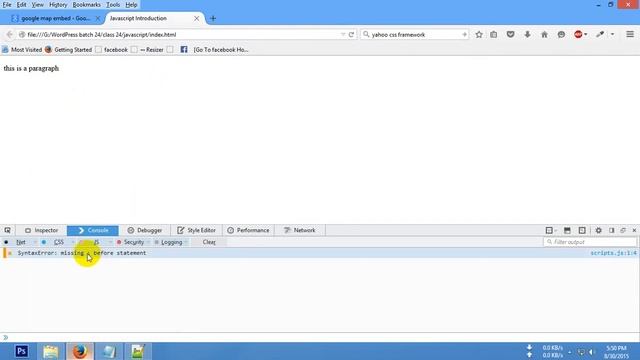Launch Photoshop from the taskbar
The image size is (640, 360).
pyautogui.click(x=21, y=351)
